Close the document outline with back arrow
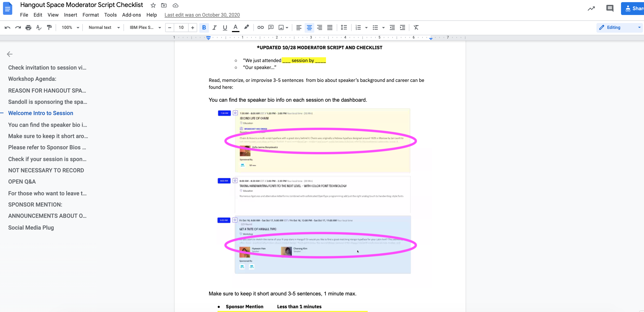Screen dimensions: 644x312 pyautogui.click(x=10, y=54)
